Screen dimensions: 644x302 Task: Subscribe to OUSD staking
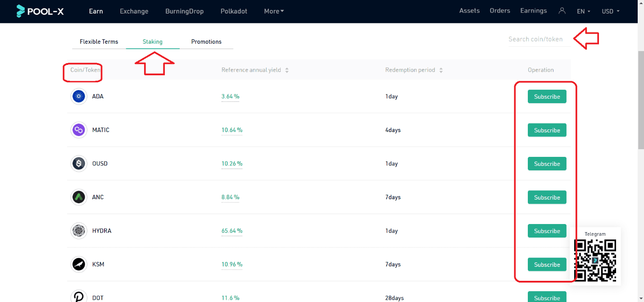[x=547, y=164]
